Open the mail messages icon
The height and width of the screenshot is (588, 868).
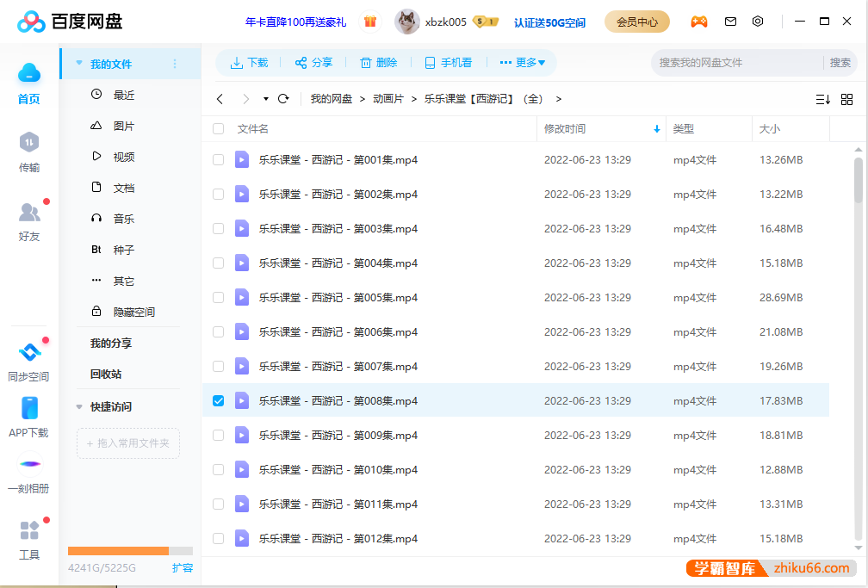tap(731, 22)
